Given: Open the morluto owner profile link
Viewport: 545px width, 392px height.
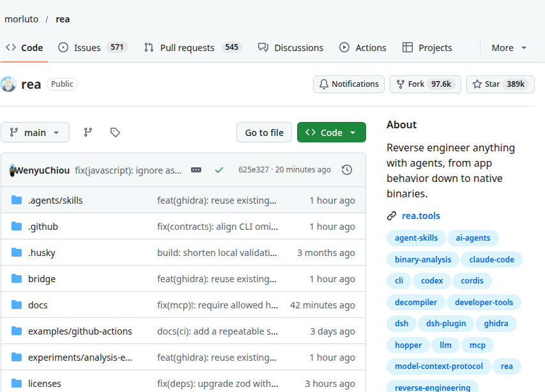Looking at the screenshot, I should (x=21, y=19).
